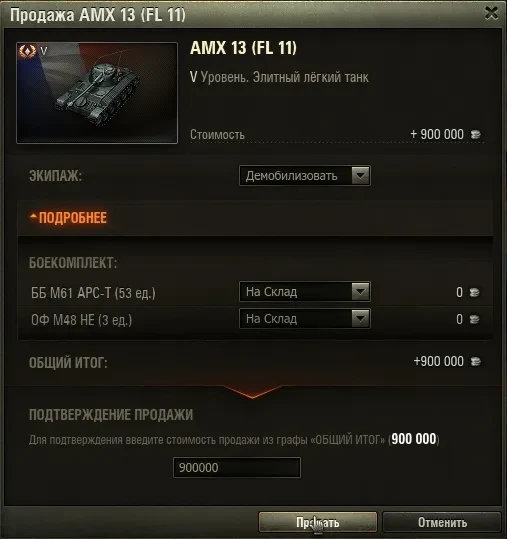Click the Отменить button
The width and height of the screenshot is (507, 539).
click(x=442, y=522)
